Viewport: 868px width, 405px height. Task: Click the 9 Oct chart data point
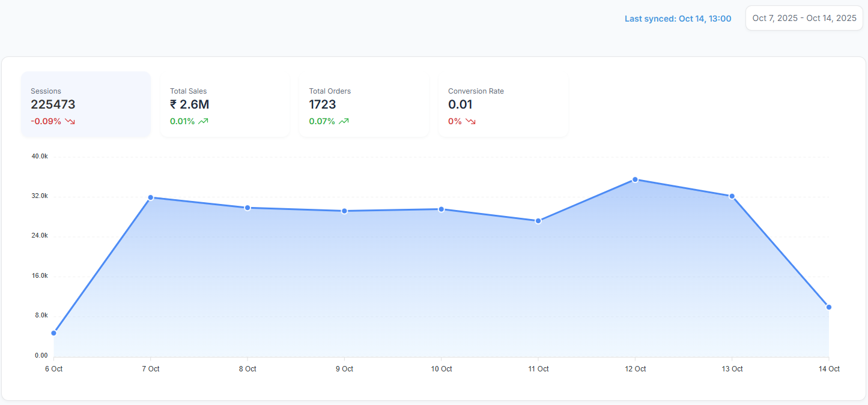click(344, 211)
